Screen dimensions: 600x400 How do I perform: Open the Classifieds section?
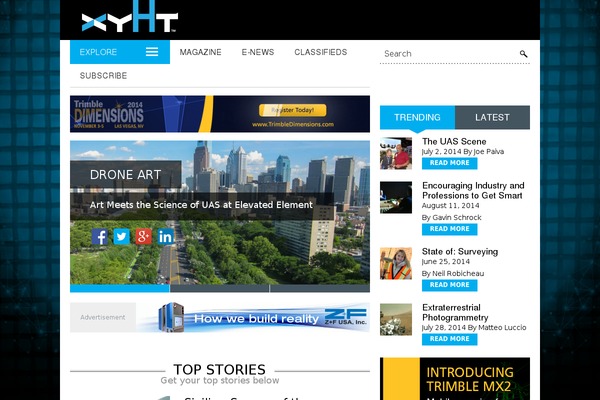[321, 52]
